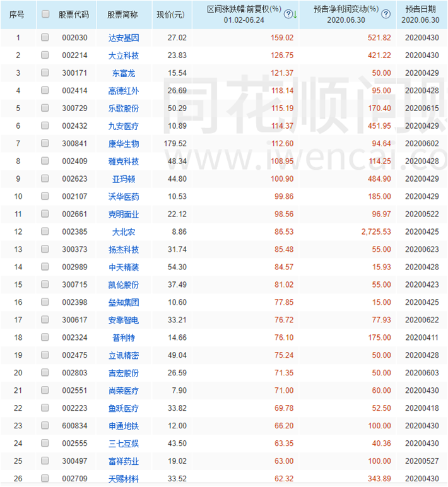Check the box for row 002214
Viewport: 448px width, 487px height.
click(45, 55)
